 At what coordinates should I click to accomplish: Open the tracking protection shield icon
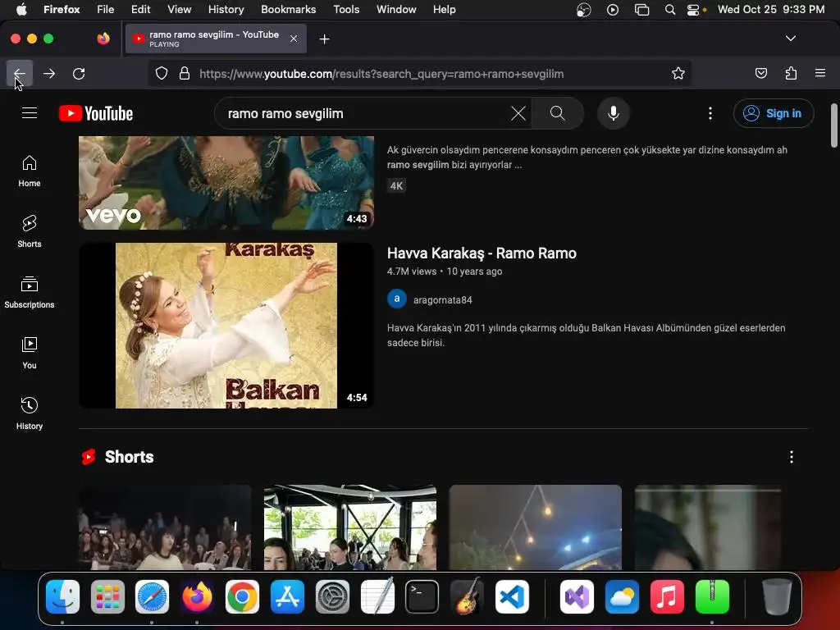click(x=162, y=73)
